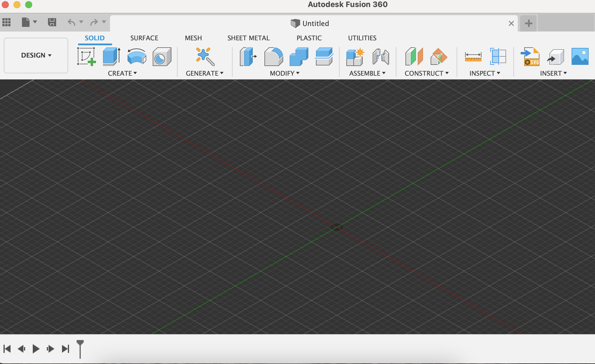Click the Extrude tool icon
The height and width of the screenshot is (364, 595).
(111, 56)
